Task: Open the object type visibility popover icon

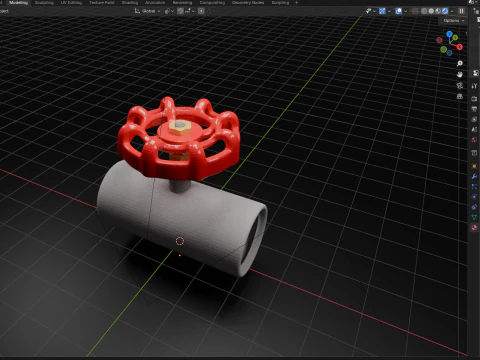Action: tap(369, 11)
